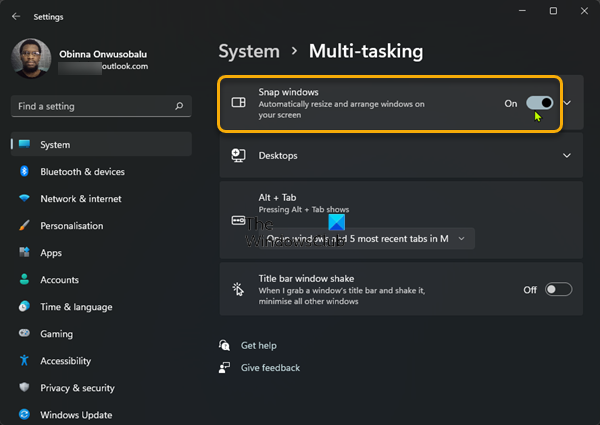Turn off the Snap windows toggle
600x425 pixels.
click(x=539, y=103)
